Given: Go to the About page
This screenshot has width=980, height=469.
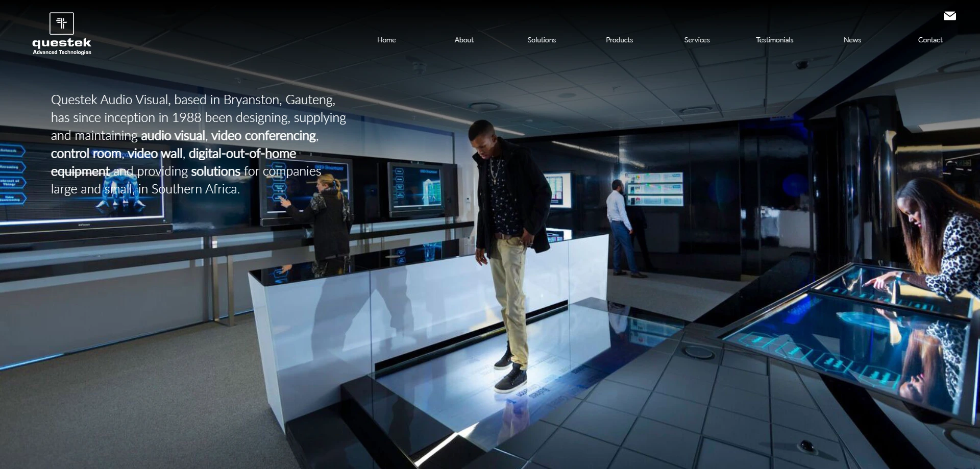Looking at the screenshot, I should [464, 40].
